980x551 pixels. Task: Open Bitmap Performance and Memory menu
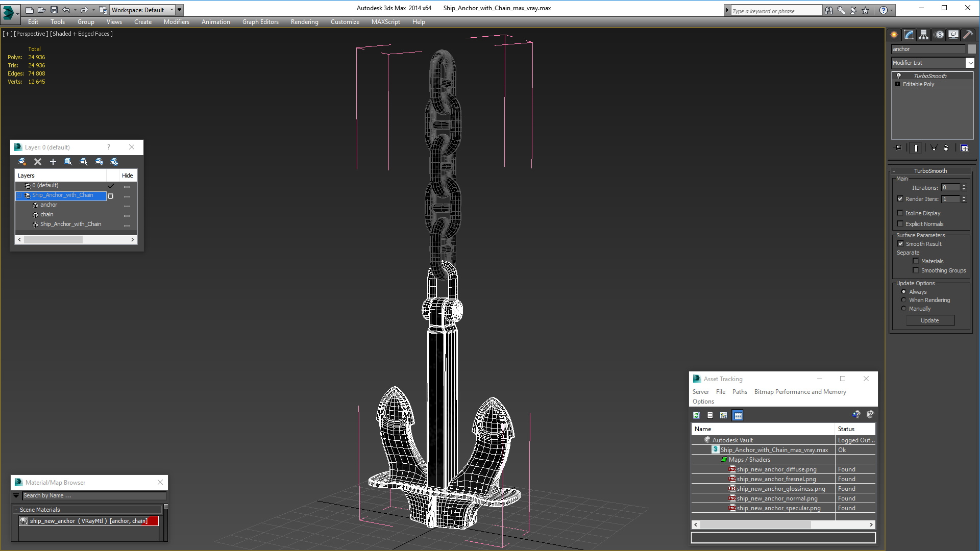pyautogui.click(x=800, y=392)
